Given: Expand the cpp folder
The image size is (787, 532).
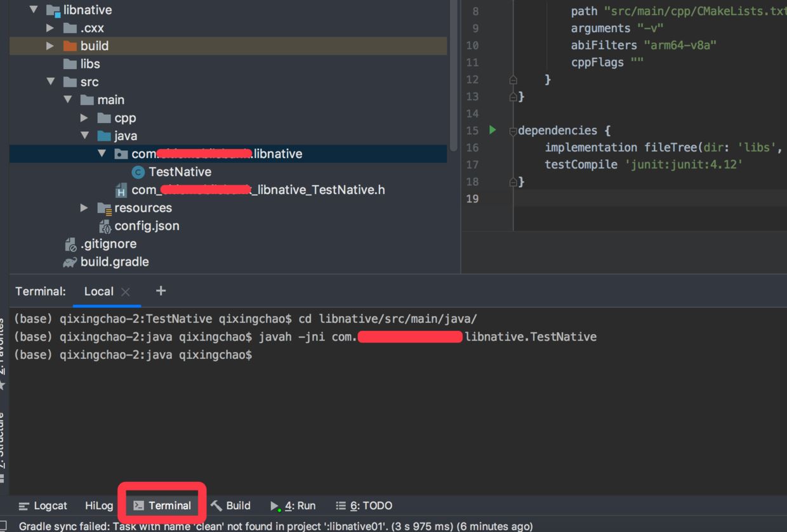Looking at the screenshot, I should point(84,118).
